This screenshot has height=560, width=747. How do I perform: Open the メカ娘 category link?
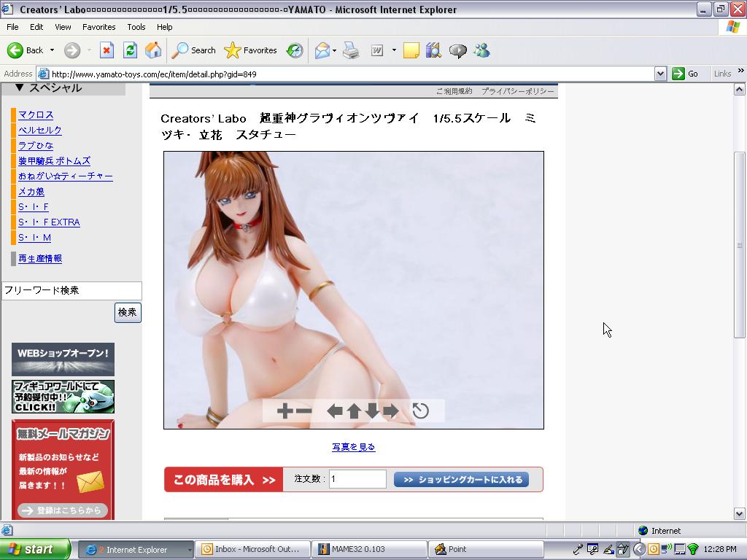tap(31, 192)
